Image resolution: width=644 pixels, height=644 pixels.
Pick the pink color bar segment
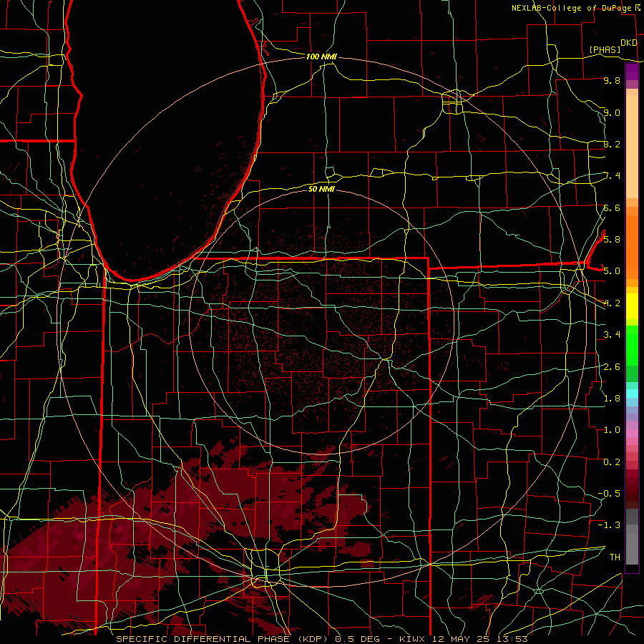pos(632,434)
